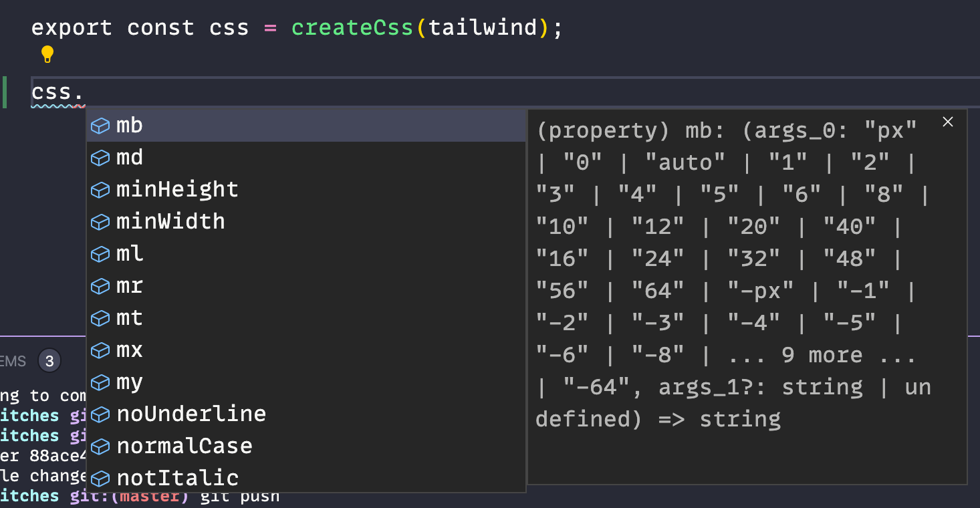980x508 pixels.
Task: Select the md autocomplete suggestion
Action: pyautogui.click(x=130, y=157)
